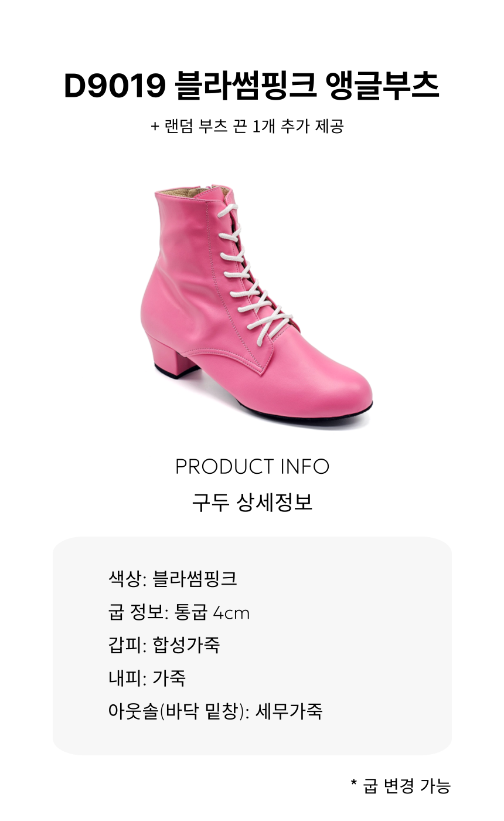The width and height of the screenshot is (504, 821).
Task: Click the 색상: 블라썸핑크 line
Action: click(173, 579)
